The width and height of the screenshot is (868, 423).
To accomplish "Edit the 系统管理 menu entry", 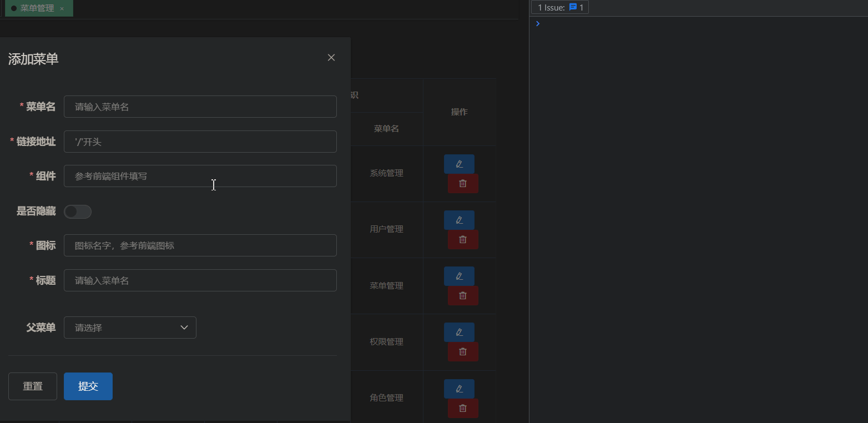I will (x=459, y=164).
